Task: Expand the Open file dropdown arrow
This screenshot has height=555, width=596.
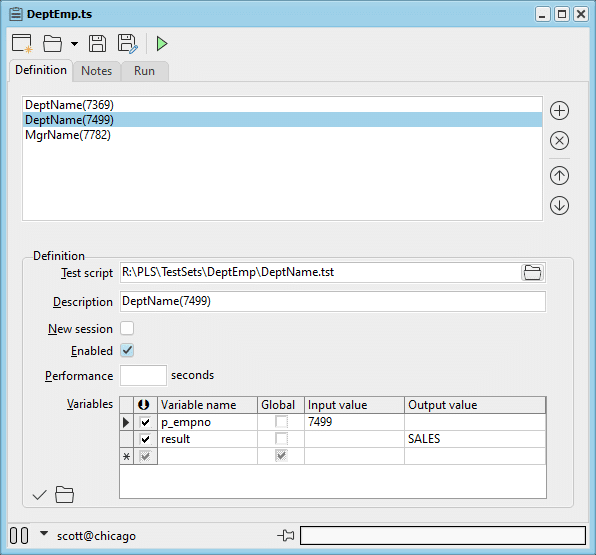Action: (74, 44)
